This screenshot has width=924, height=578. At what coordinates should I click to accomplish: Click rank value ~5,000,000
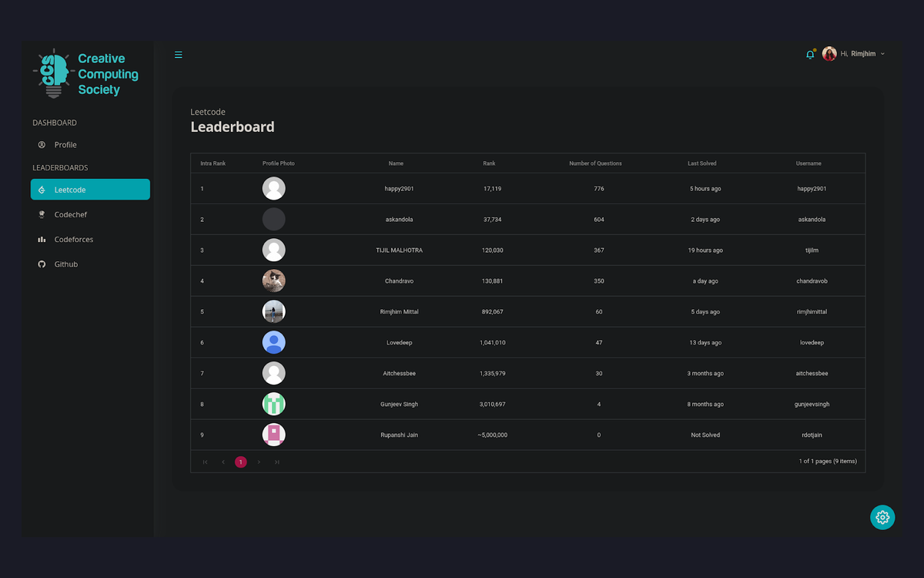tap(492, 435)
